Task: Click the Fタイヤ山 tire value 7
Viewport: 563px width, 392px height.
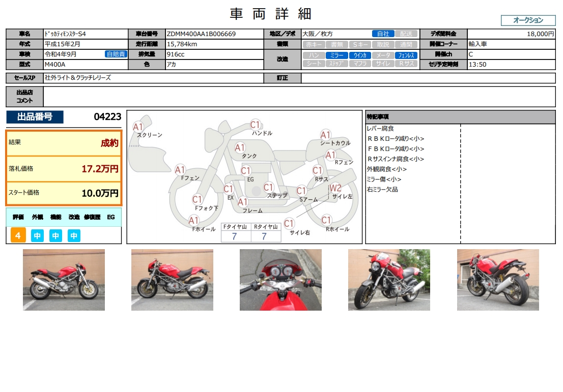Action: click(235, 236)
